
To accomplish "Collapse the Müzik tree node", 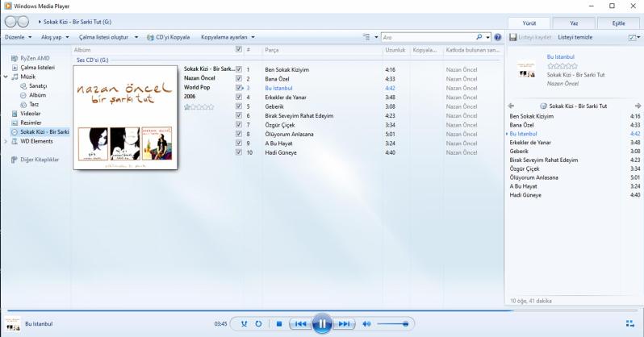I will pos(6,77).
